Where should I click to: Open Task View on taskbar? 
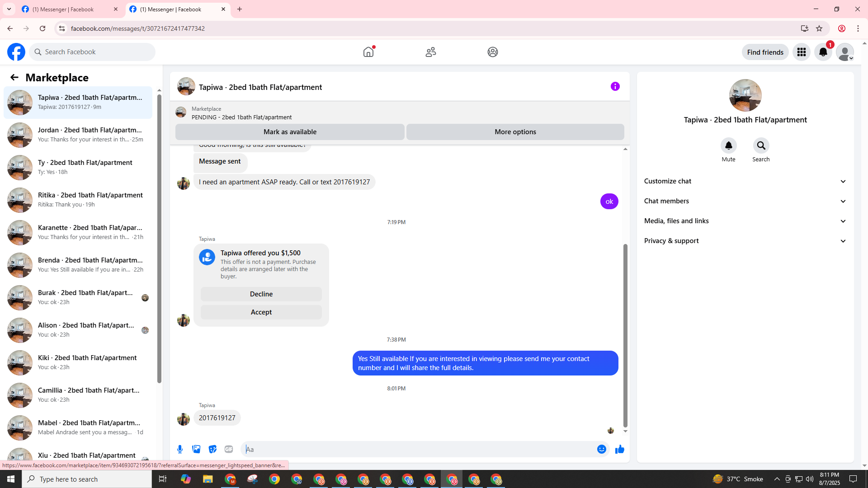pos(163,479)
